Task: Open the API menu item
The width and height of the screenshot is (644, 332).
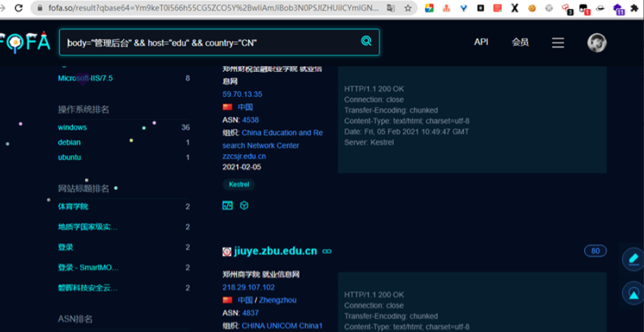Action: click(x=481, y=42)
